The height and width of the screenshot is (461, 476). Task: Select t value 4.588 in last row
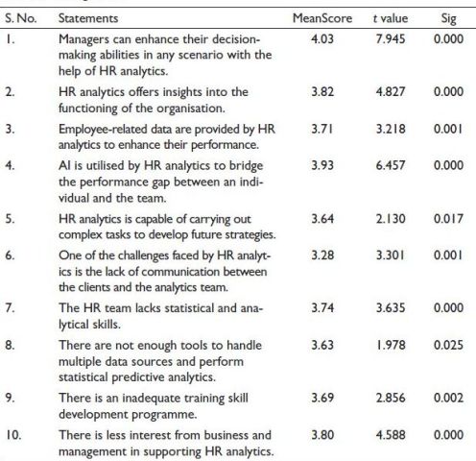(x=391, y=435)
